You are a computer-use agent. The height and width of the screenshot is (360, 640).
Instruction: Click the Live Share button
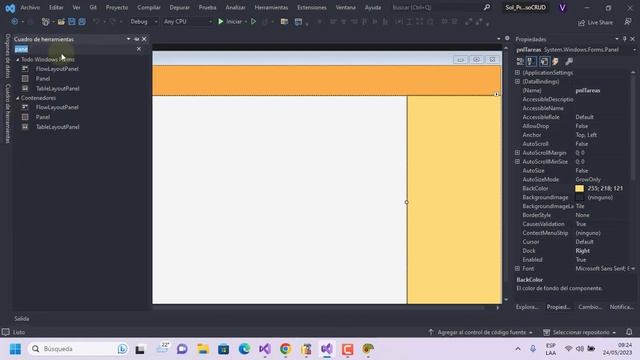(596, 22)
